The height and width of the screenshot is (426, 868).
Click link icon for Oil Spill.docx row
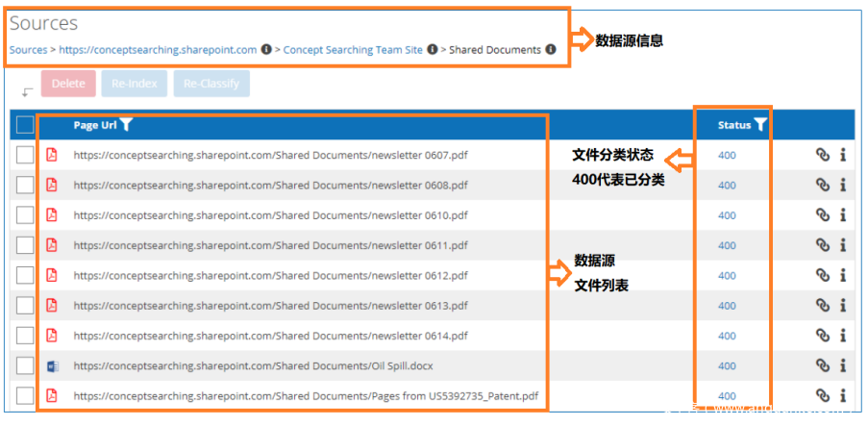pos(822,365)
